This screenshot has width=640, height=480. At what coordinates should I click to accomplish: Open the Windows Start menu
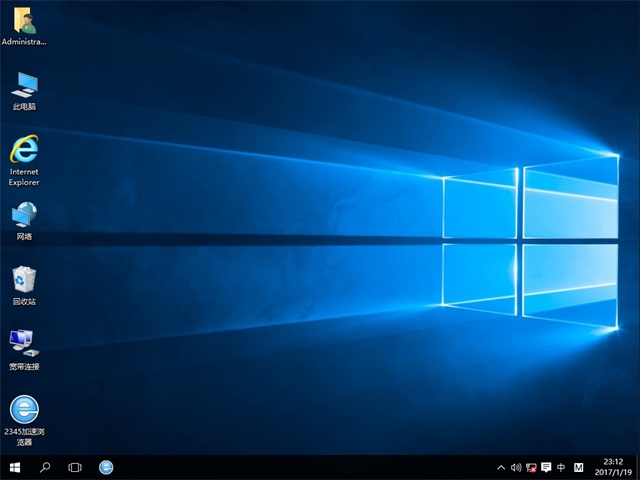[x=15, y=467]
